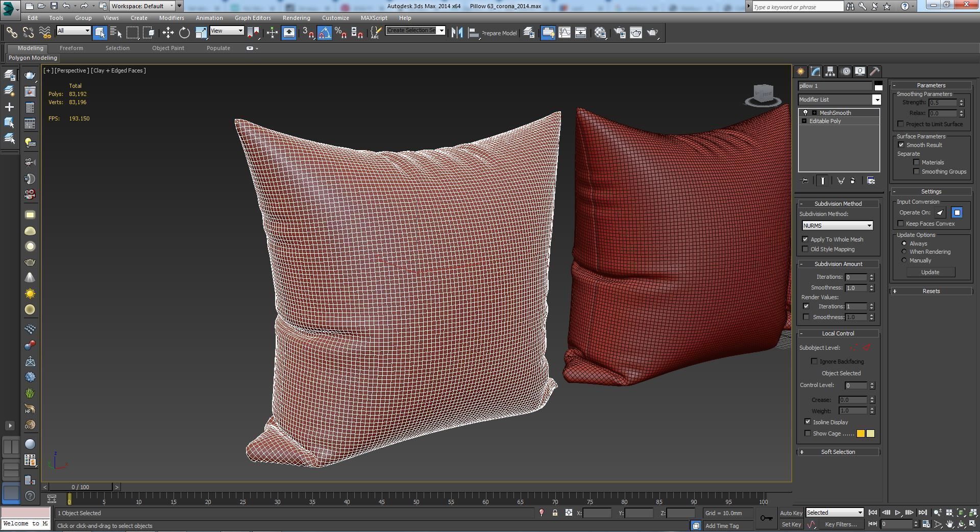Click Remove modifier from stack icon
The height and width of the screenshot is (532, 980).
[852, 181]
